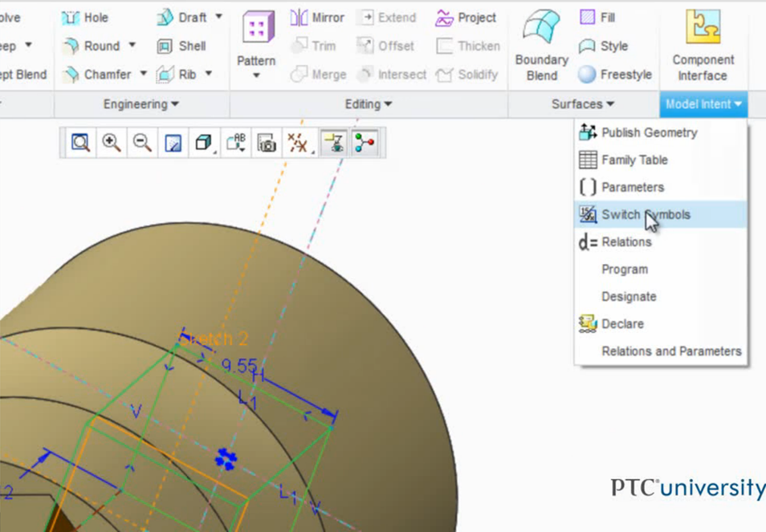Viewport: 766px width, 532px height.
Task: Open the Engineering group dropdown
Action: 141,104
